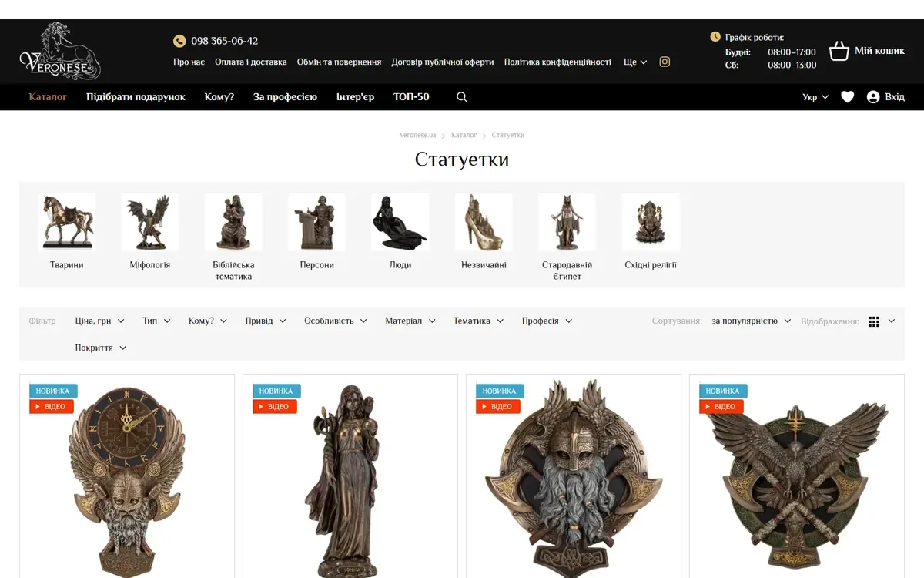
Task: Open the Каталог menu item
Action: 48,97
